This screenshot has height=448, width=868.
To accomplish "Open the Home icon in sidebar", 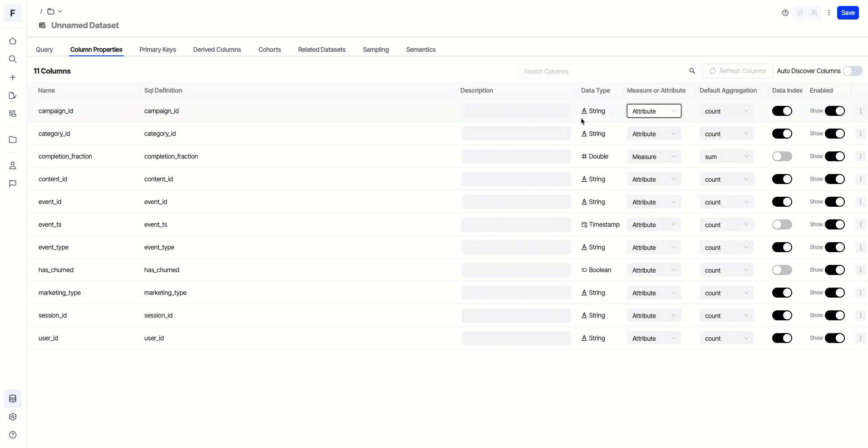I will [13, 41].
